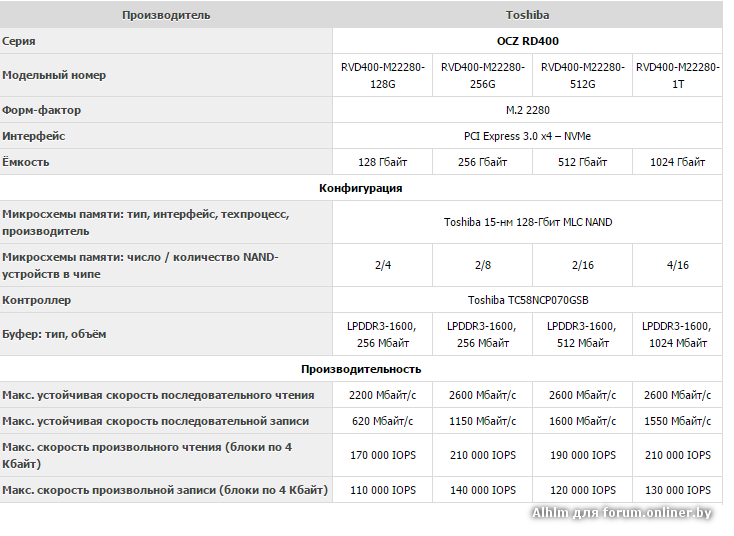Select the LPDDR3-1600, 512 Мбайт buffer cell
734x536 pixels.
click(583, 334)
